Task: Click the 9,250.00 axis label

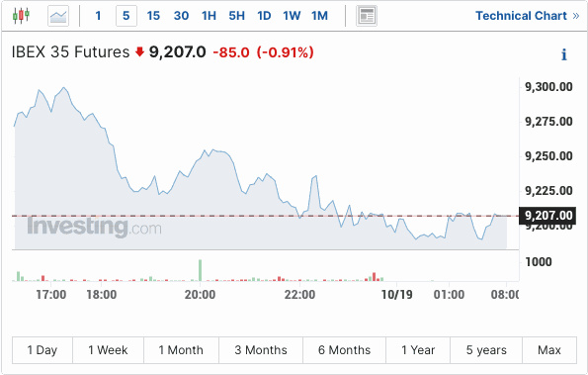Action: 548,155
